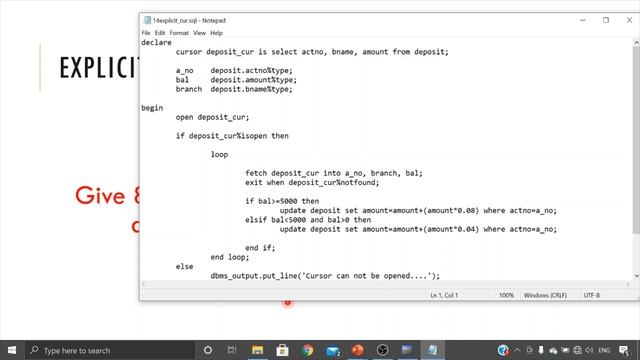Minimize the Notepad window
The width and height of the screenshot is (640, 360).
583,20
